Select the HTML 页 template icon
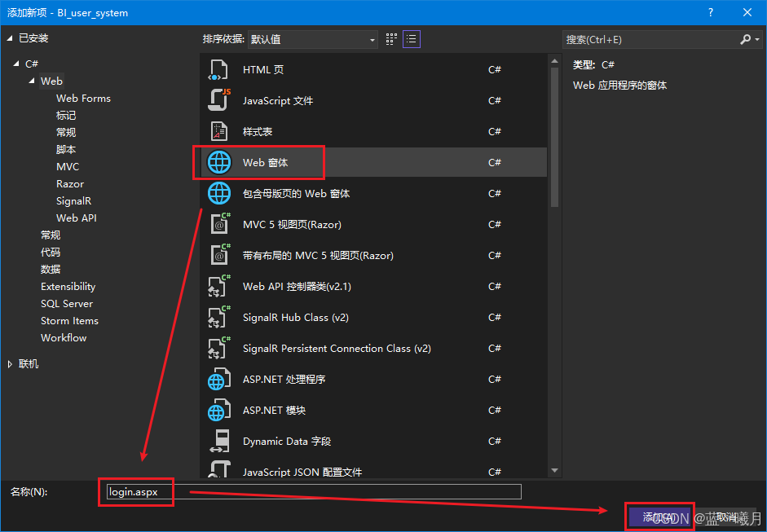 [218, 70]
